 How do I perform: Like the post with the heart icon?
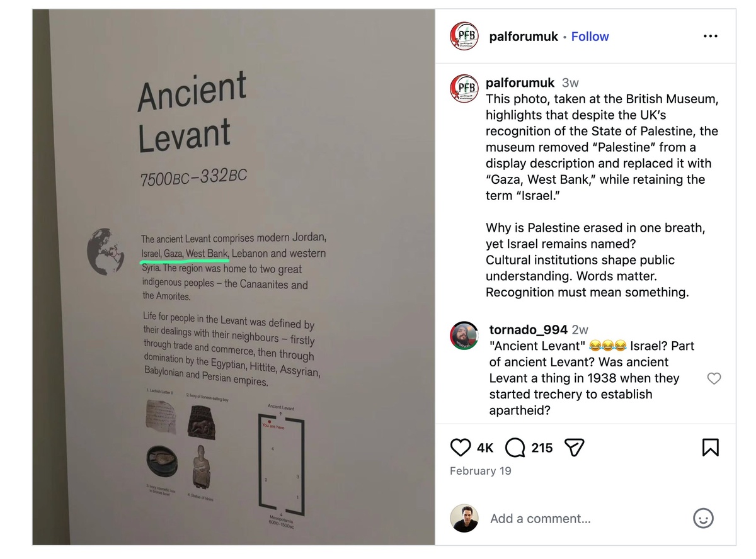pos(461,448)
